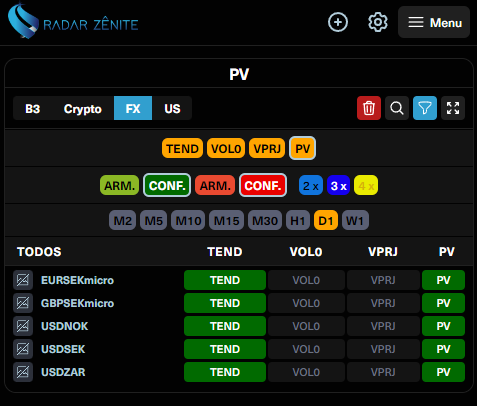
Task: Click green PV cell for USDNOK
Action: click(x=443, y=326)
